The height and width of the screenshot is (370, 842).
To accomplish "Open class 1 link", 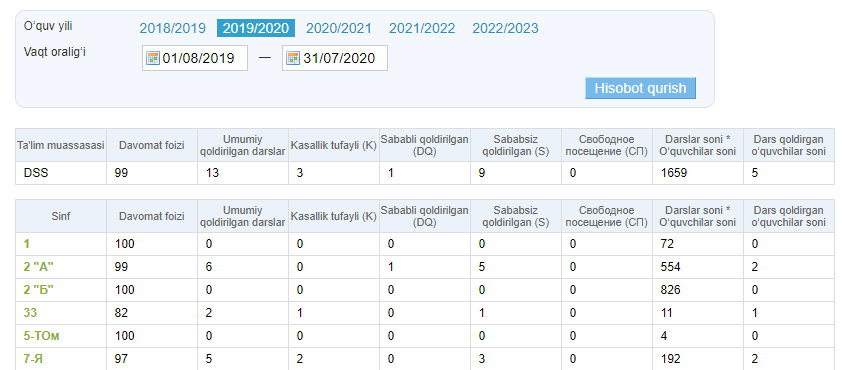I will pyautogui.click(x=26, y=244).
